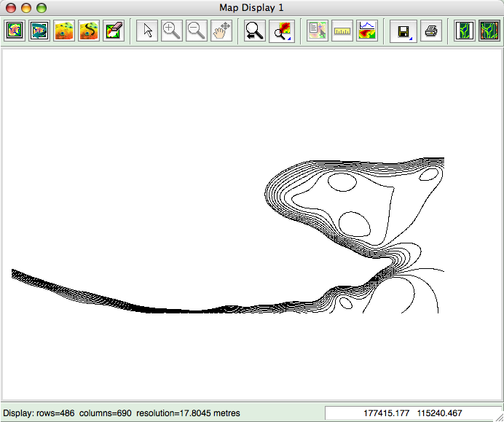Launch the NVIZ 3D view icon
504x422 pixels.
coord(64,31)
